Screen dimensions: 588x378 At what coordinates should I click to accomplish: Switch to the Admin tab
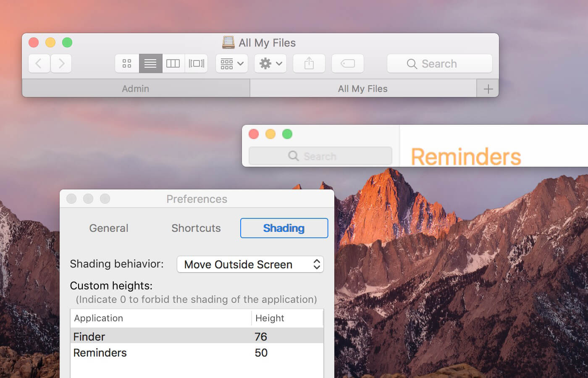click(136, 89)
